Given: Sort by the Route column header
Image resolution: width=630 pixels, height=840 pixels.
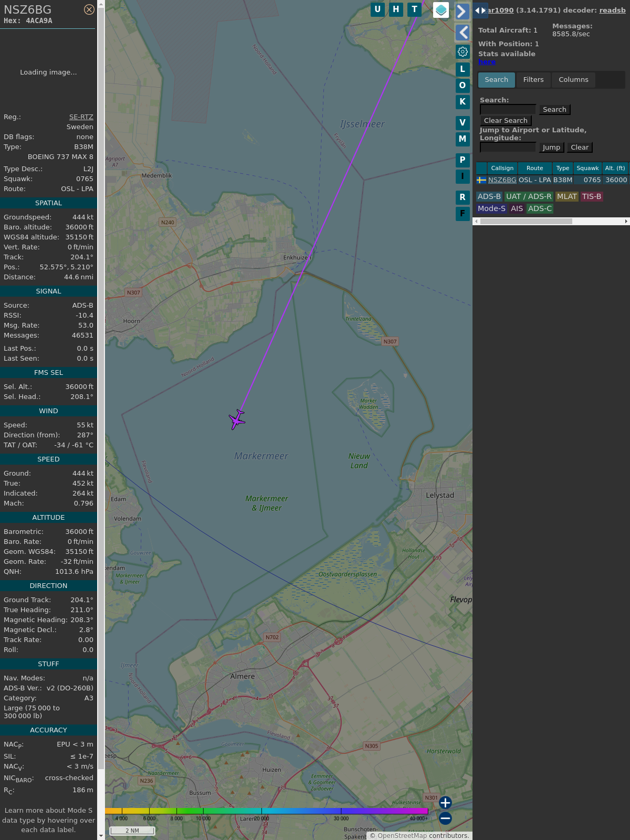Looking at the screenshot, I should (x=535, y=169).
